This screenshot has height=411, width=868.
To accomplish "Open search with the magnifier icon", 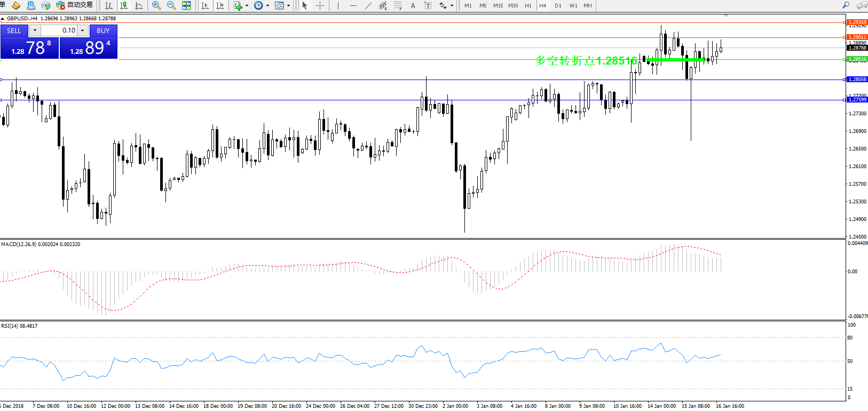I will pyautogui.click(x=846, y=5).
